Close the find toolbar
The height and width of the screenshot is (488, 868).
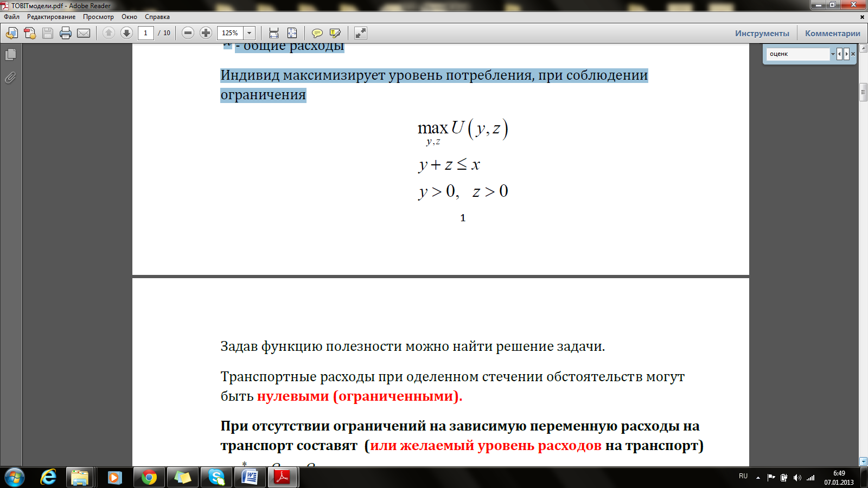[853, 54]
